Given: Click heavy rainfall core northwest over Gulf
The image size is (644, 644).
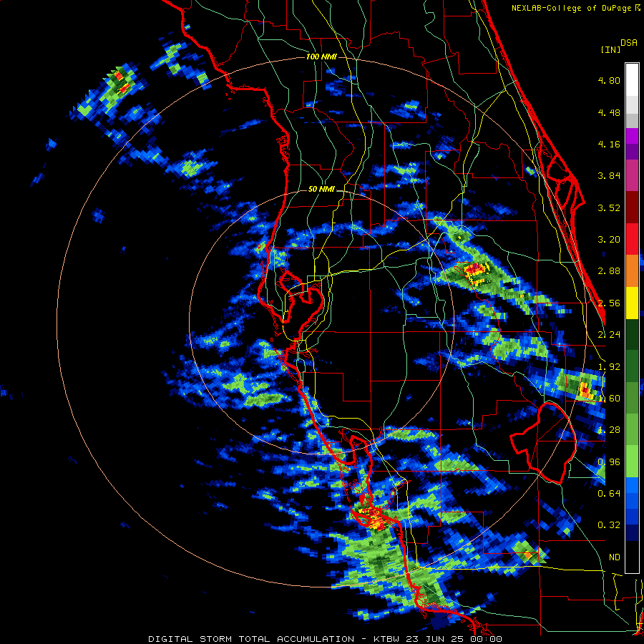Looking at the screenshot, I should (122, 82).
